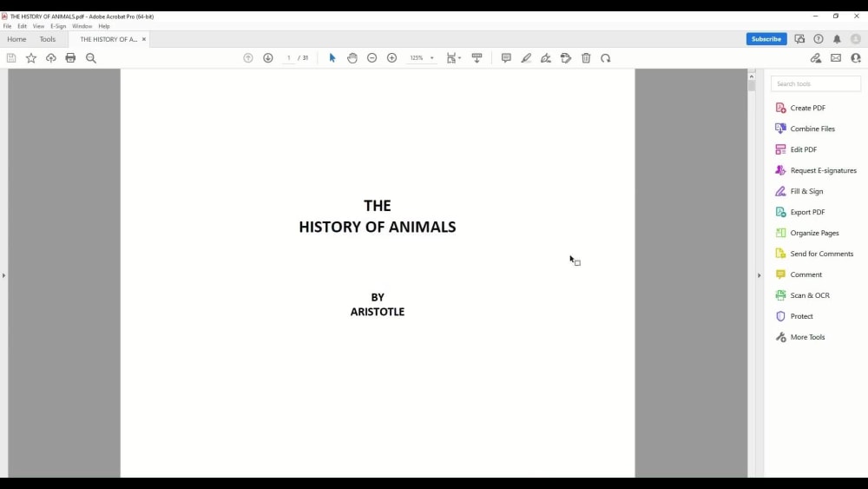Click the Save file icon
This screenshot has width=868, height=489.
(x=11, y=58)
